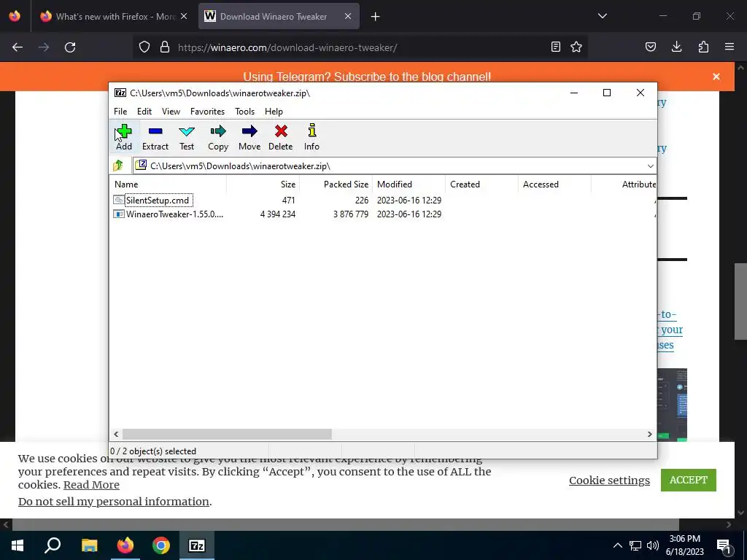Open File Explorer from taskbar
Viewport: 747px width, 560px height.
pos(89,545)
